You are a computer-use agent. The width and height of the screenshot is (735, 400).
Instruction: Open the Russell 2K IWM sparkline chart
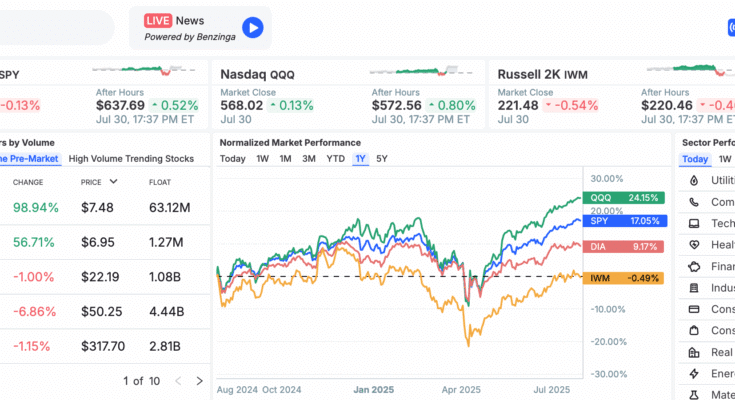[x=691, y=70]
